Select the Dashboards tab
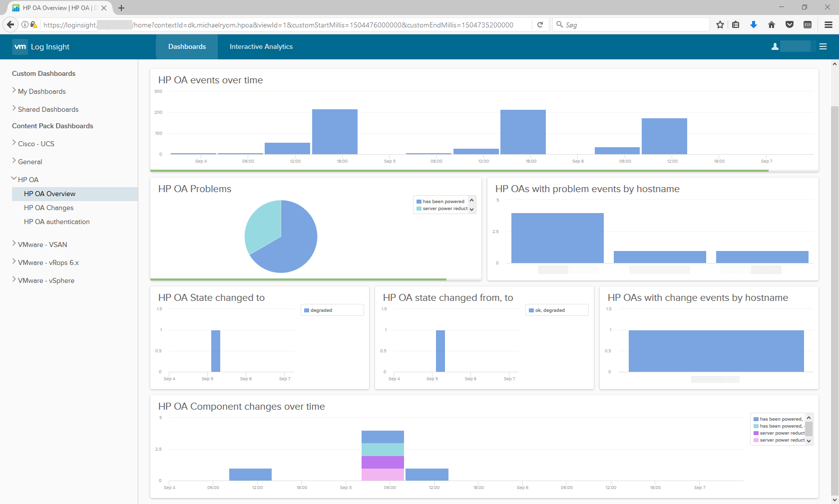Viewport: 839px width, 504px height. coord(187,46)
